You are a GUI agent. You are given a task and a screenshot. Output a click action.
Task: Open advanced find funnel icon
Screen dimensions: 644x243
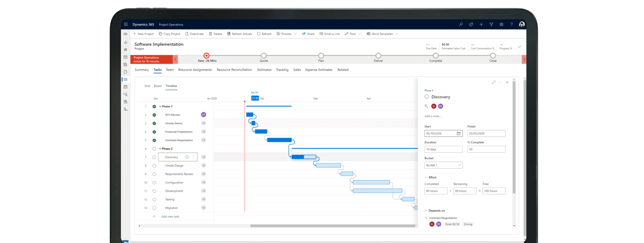[x=491, y=24]
